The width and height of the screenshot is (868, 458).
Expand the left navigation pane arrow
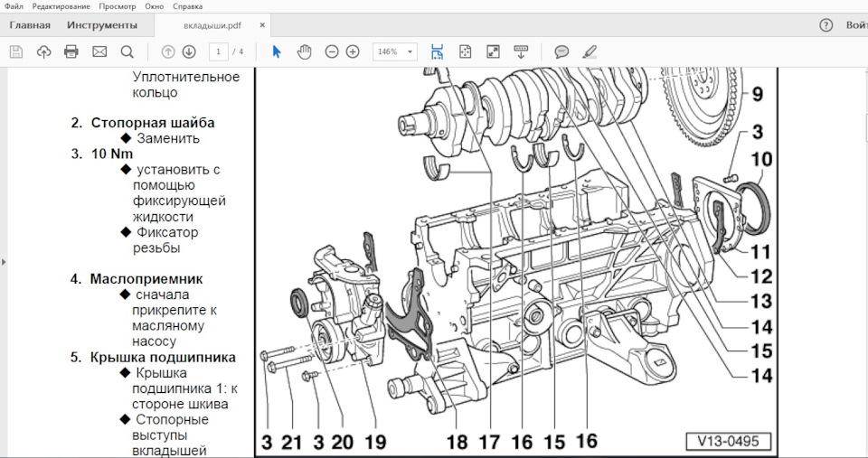point(4,262)
